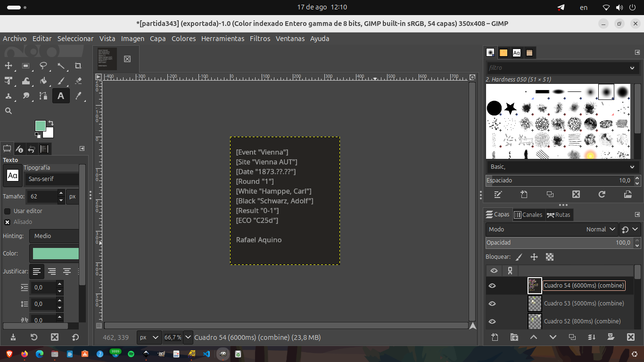Create a new layer
Screen dimensions: 644x362
(x=495, y=337)
